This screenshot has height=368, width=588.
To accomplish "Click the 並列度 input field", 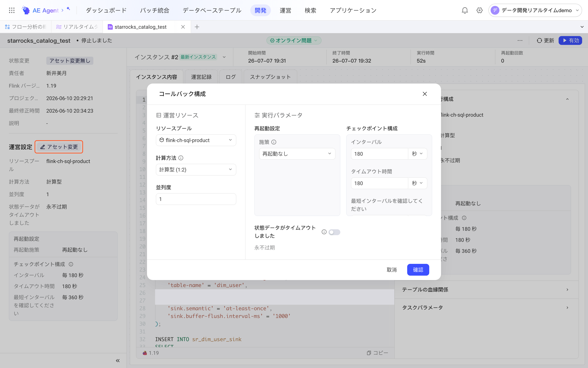I will 196,199.
